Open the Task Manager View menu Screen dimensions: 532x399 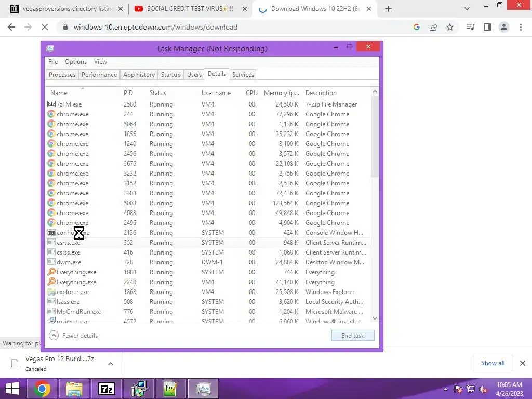[100, 62]
